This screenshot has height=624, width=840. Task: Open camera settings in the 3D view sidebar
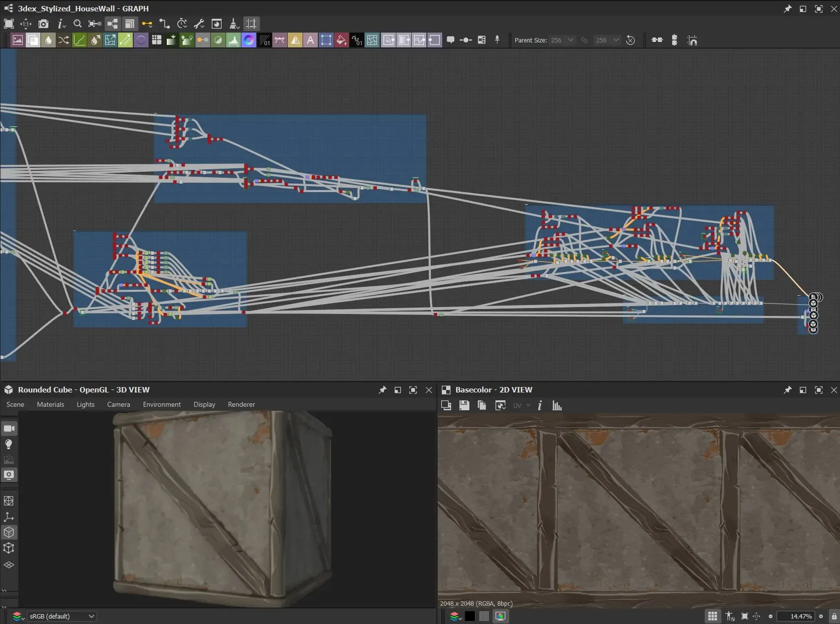(x=9, y=429)
